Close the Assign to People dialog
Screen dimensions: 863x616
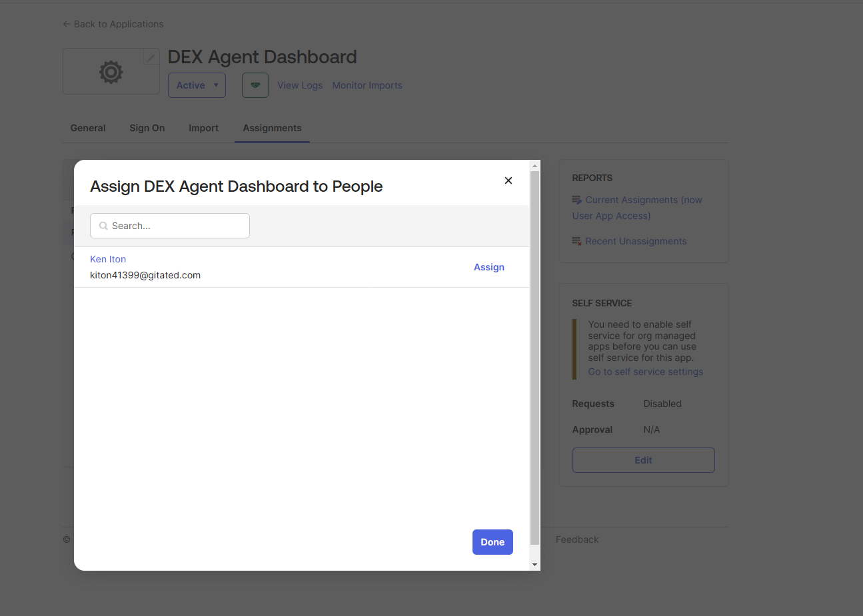click(508, 180)
